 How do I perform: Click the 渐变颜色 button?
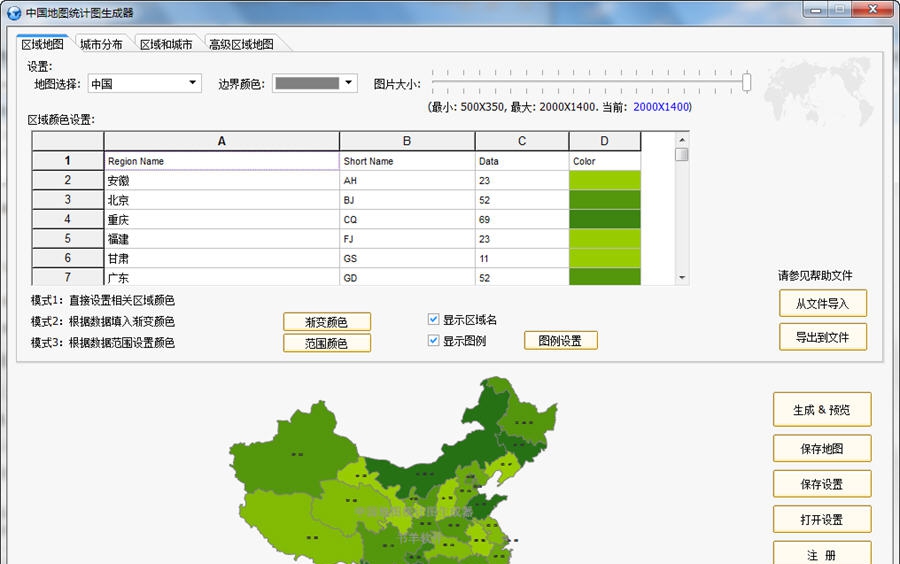[x=327, y=322]
